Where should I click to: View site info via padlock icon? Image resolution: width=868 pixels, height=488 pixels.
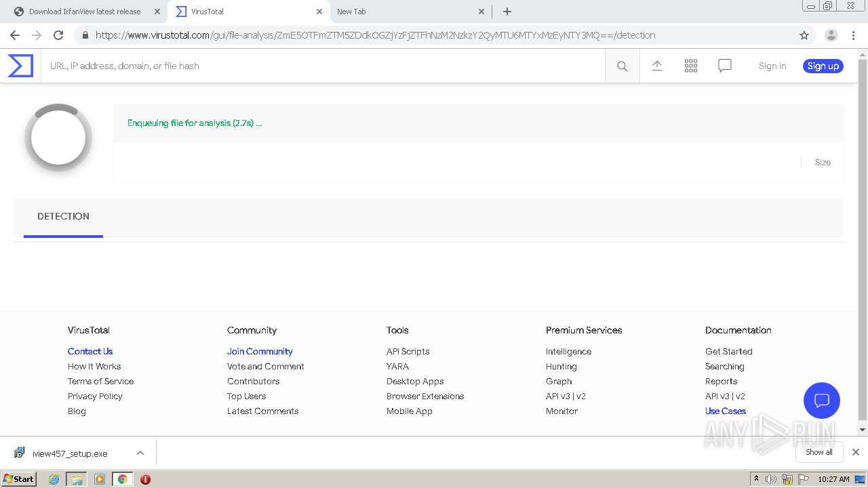[84, 35]
